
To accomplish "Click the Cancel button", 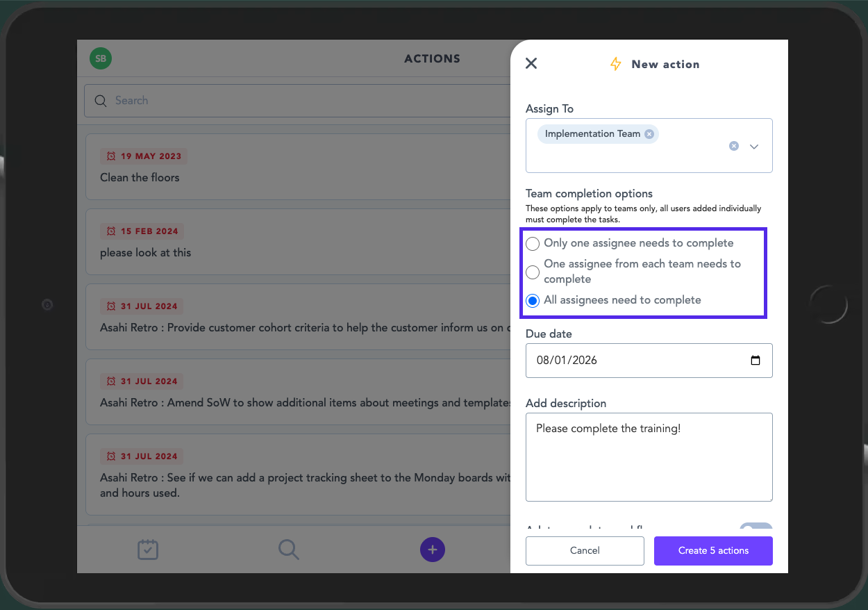I will click(x=585, y=551).
